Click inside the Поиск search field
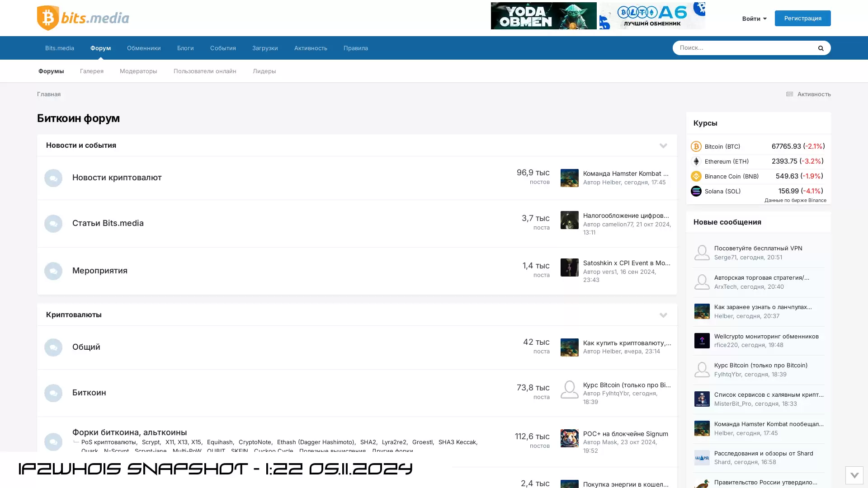The image size is (868, 488). pos(744,48)
